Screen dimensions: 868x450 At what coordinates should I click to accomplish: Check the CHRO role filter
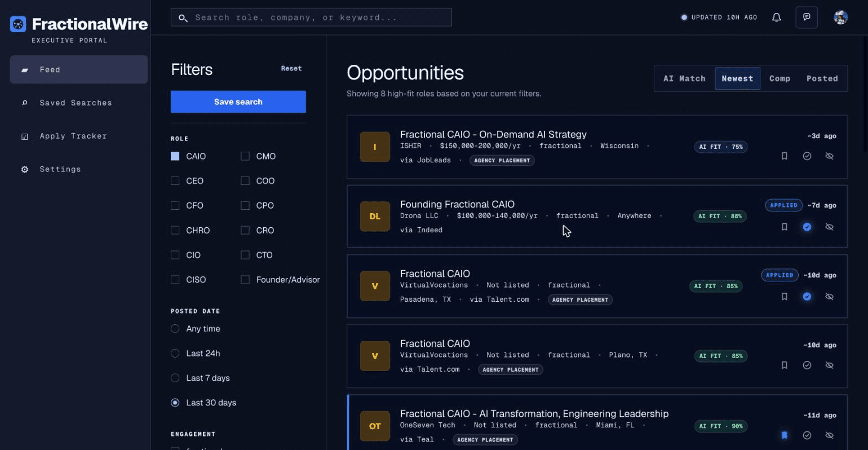(175, 231)
